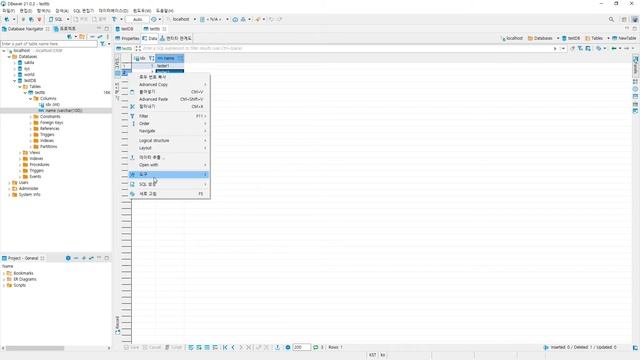Click the export data icon in bottom toolbar

click(x=278, y=347)
